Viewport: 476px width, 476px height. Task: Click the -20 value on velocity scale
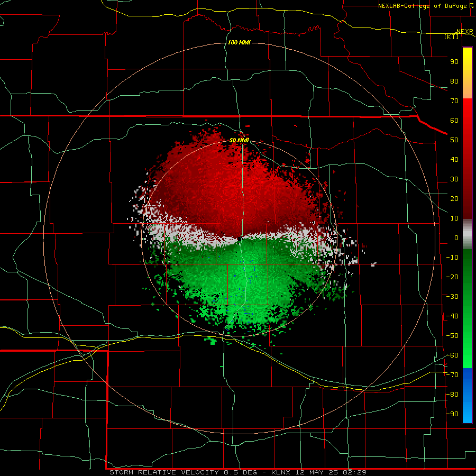(452, 277)
